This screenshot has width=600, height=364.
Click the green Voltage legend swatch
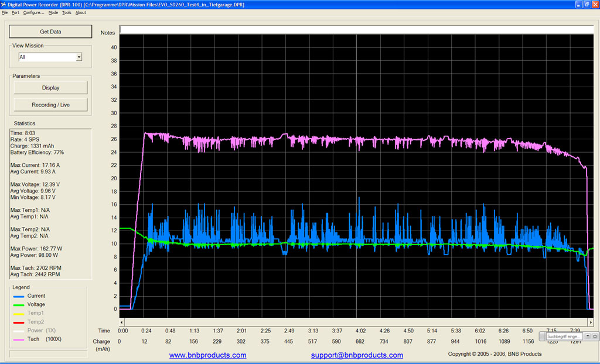coord(19,305)
